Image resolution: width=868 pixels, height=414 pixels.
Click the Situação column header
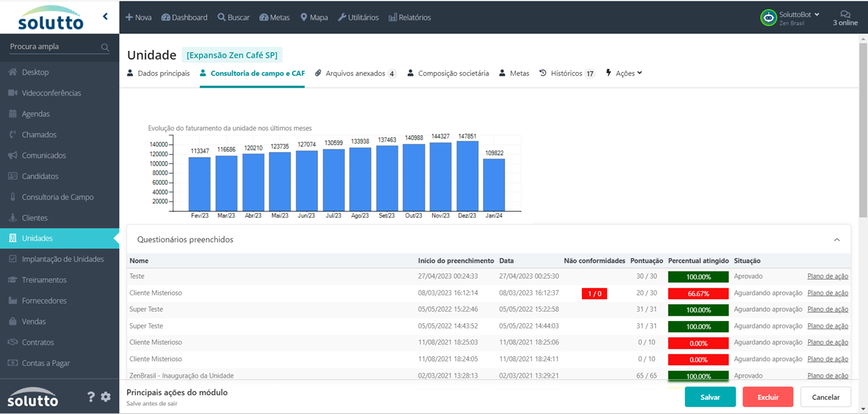coord(747,261)
